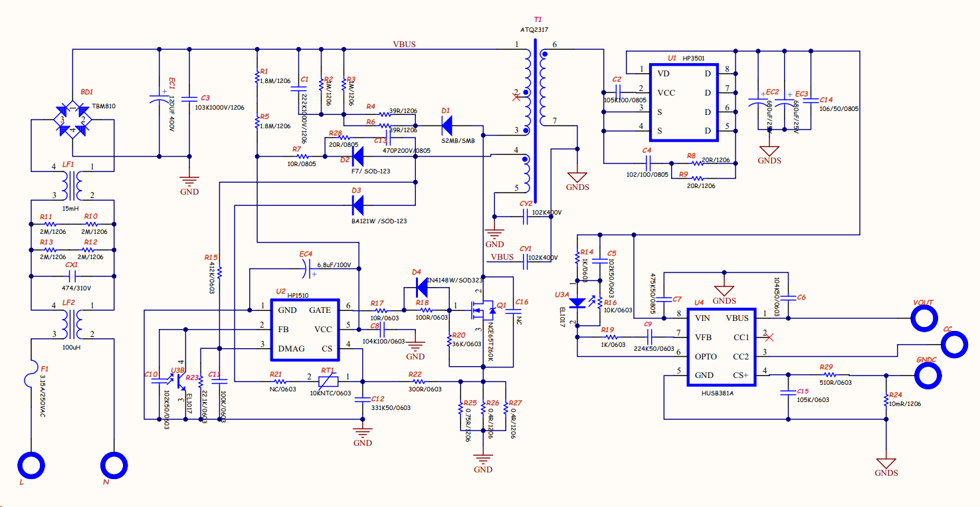Viewport: 980px width, 507px height.
Task: Click the OPTO pin label on U4
Action: tap(706, 357)
